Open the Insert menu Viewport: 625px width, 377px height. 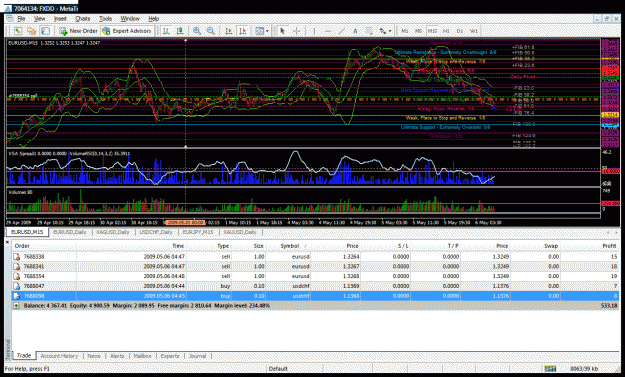pyautogui.click(x=60, y=18)
